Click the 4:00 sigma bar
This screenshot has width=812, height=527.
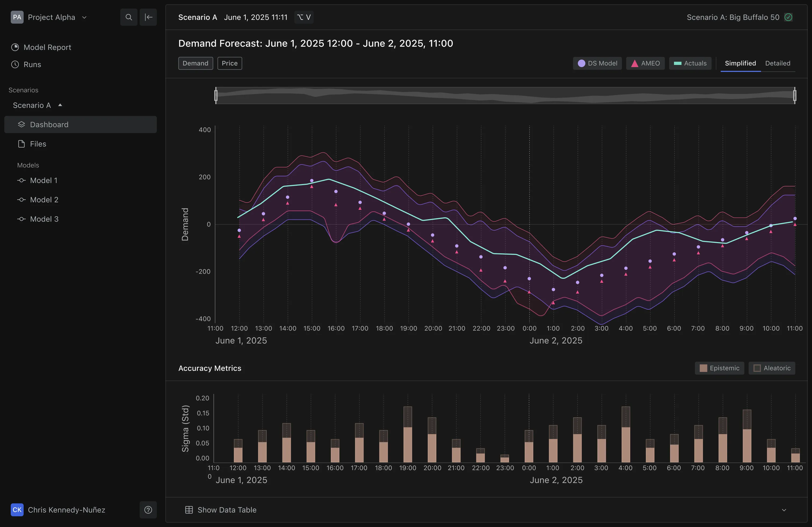coord(626,434)
